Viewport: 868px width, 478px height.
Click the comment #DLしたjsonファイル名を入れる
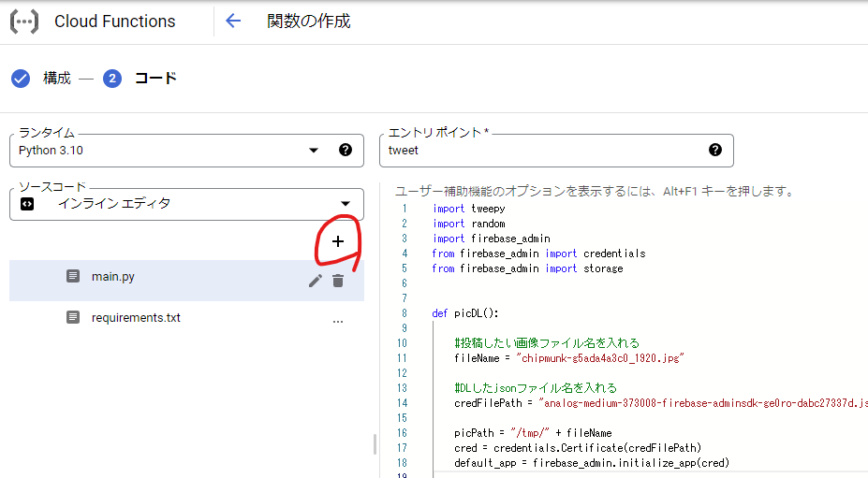pyautogui.click(x=536, y=388)
